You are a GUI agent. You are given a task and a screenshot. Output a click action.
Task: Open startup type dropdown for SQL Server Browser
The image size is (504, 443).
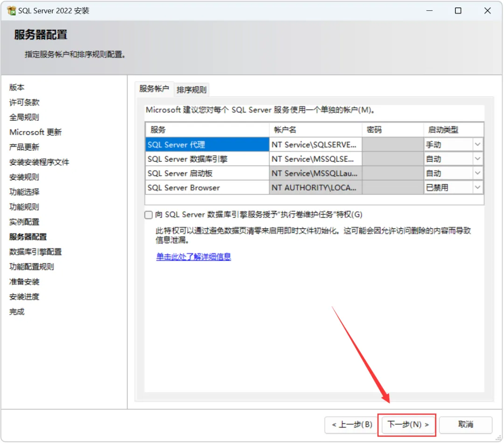point(477,188)
